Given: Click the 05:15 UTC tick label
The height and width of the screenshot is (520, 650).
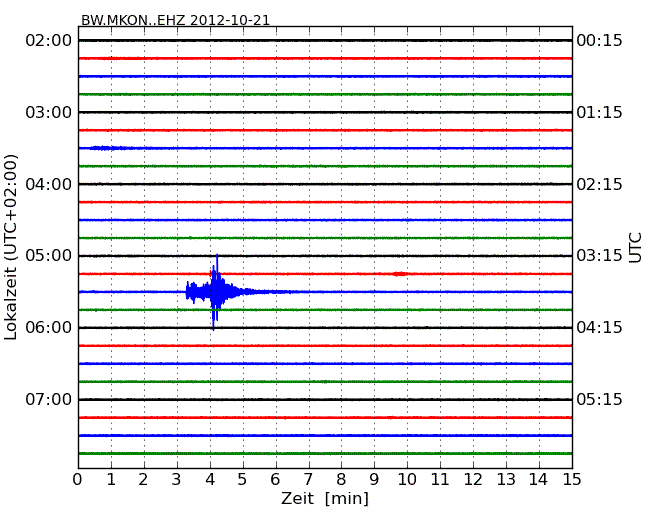Looking at the screenshot, I should (599, 399).
